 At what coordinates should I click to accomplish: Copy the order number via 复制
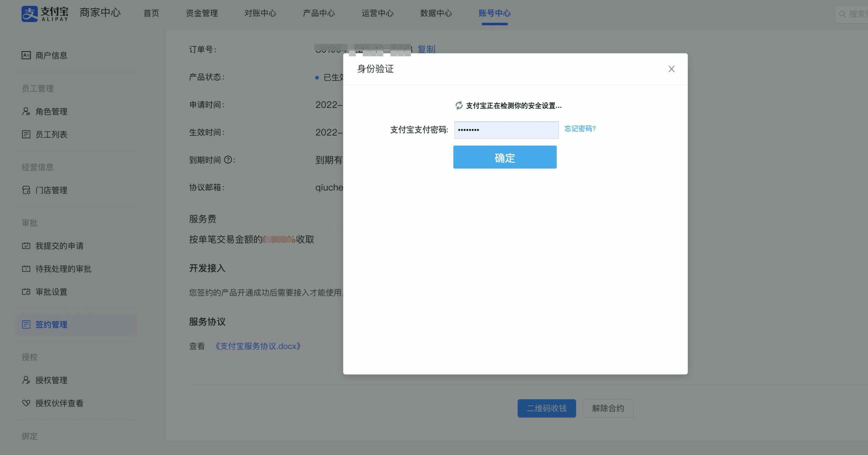426,49
